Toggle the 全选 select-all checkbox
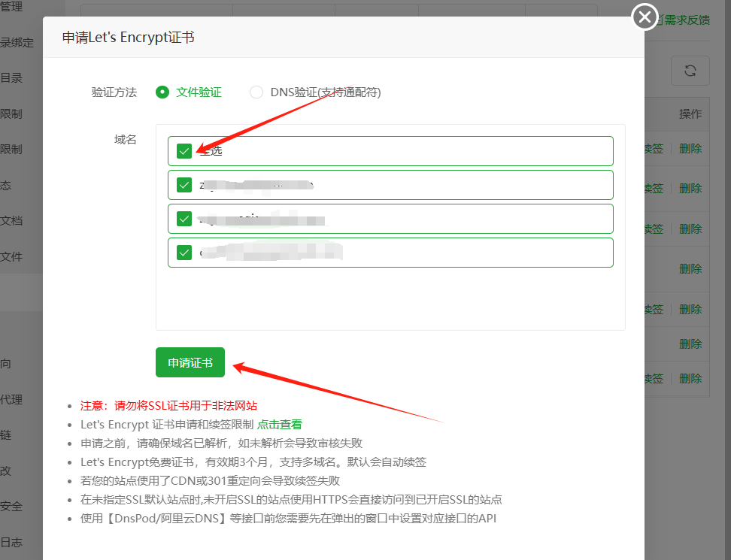The width and height of the screenshot is (731, 560). (184, 151)
